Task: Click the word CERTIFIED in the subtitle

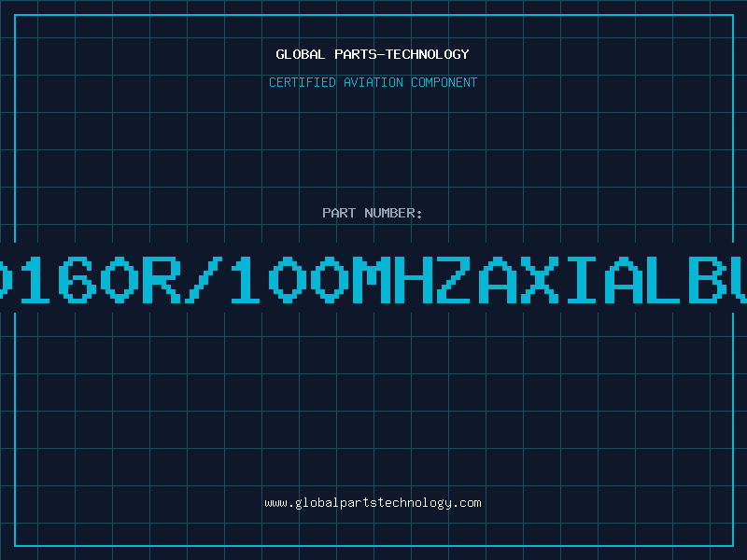Action: pyautogui.click(x=303, y=82)
